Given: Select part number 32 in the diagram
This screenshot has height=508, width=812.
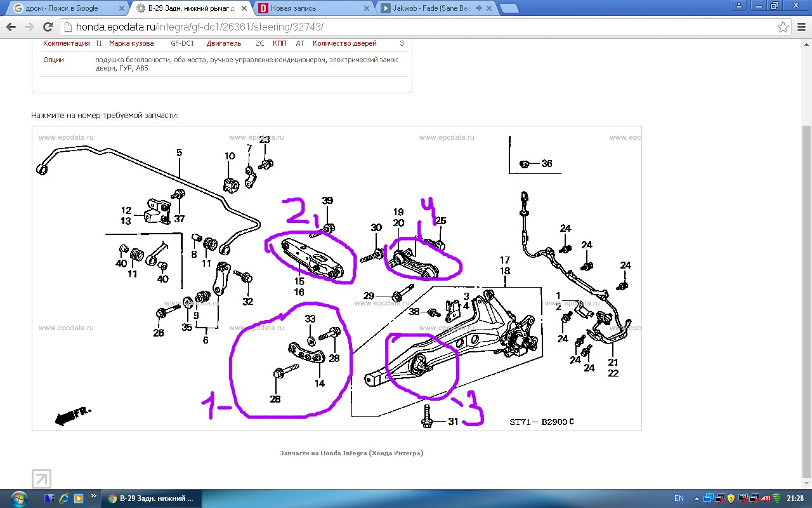Looking at the screenshot, I should point(247,302).
